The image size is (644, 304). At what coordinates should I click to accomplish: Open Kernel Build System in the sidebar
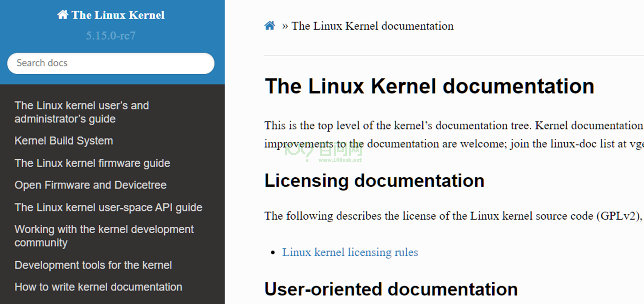[x=64, y=141]
